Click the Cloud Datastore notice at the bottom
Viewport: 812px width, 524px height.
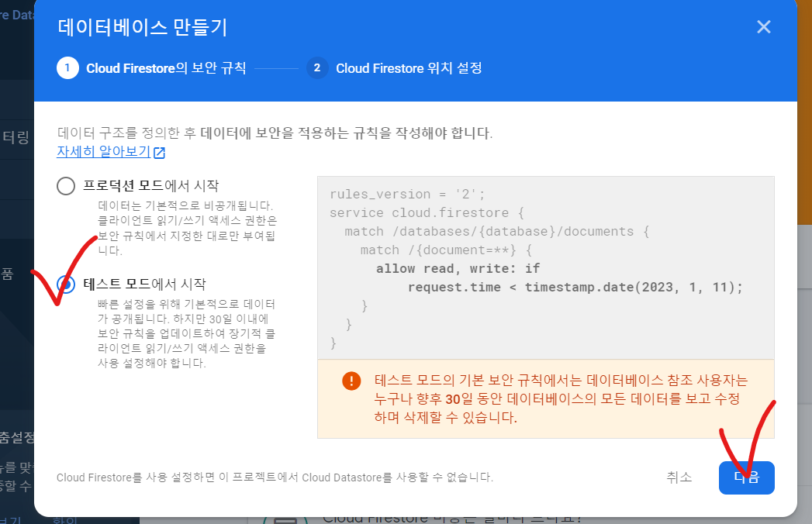[275, 477]
